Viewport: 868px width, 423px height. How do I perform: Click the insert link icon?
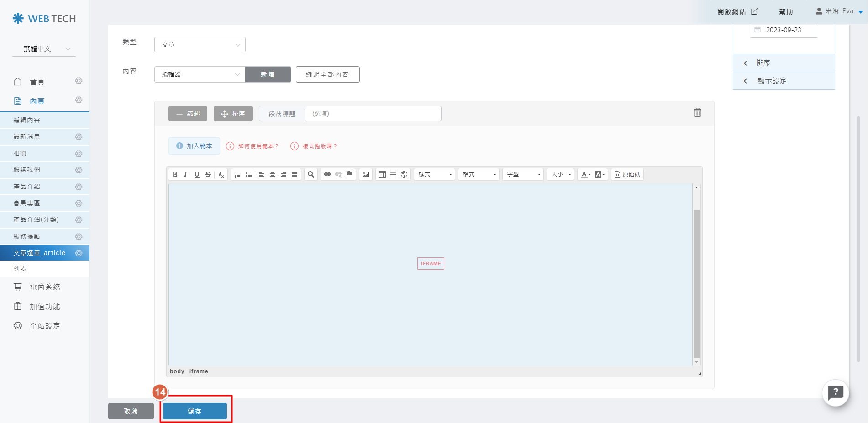point(327,174)
